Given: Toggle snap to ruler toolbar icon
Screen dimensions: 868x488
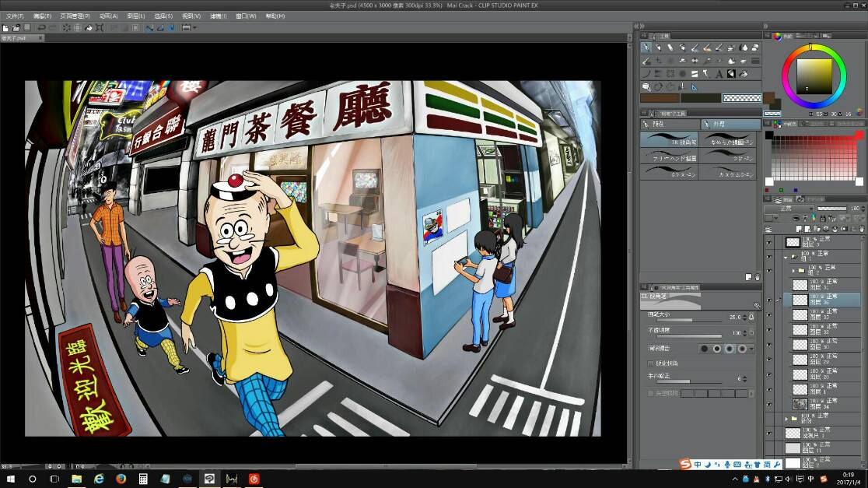Looking at the screenshot, I should pyautogui.click(x=149, y=28).
